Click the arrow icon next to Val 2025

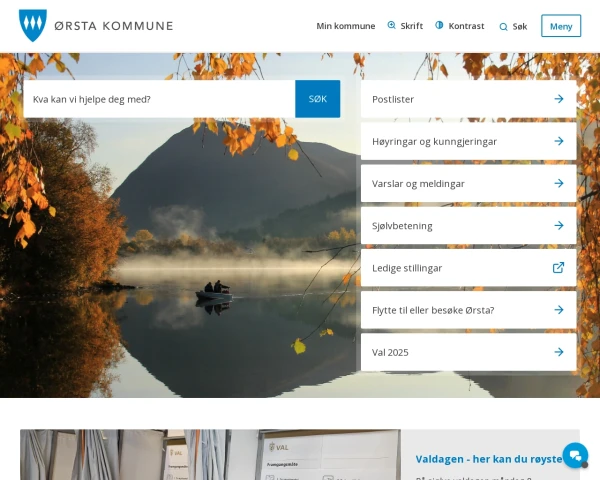pyautogui.click(x=559, y=352)
